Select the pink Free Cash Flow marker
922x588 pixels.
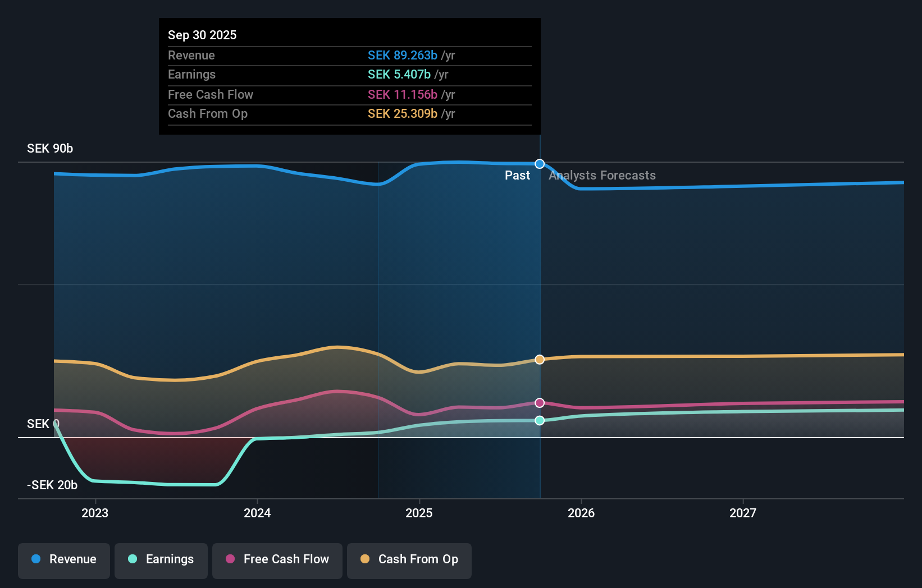coord(540,402)
